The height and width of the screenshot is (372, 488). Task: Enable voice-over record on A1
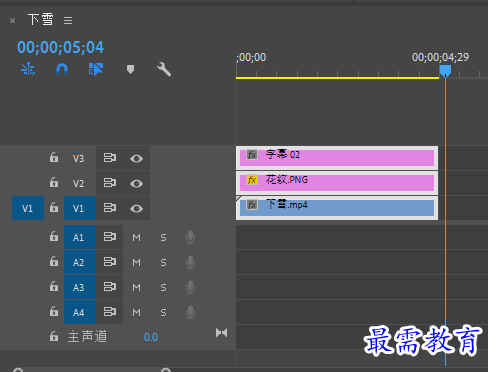[190, 237]
